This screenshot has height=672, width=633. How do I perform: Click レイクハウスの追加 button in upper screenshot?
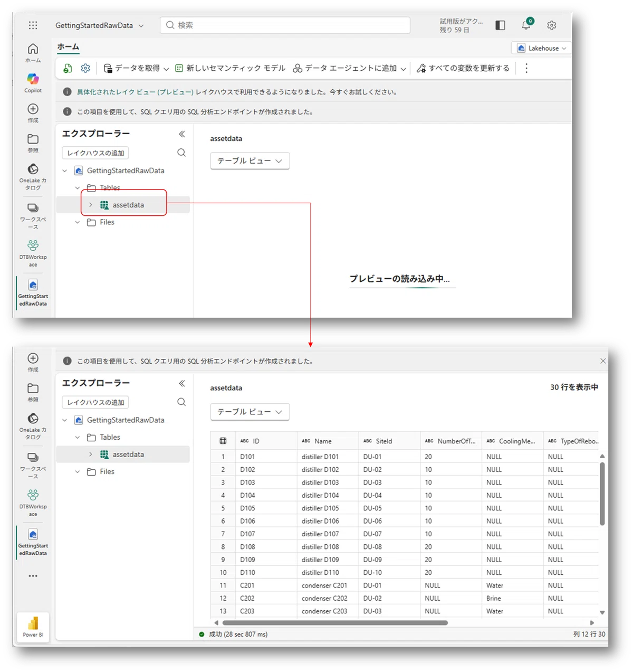point(95,153)
